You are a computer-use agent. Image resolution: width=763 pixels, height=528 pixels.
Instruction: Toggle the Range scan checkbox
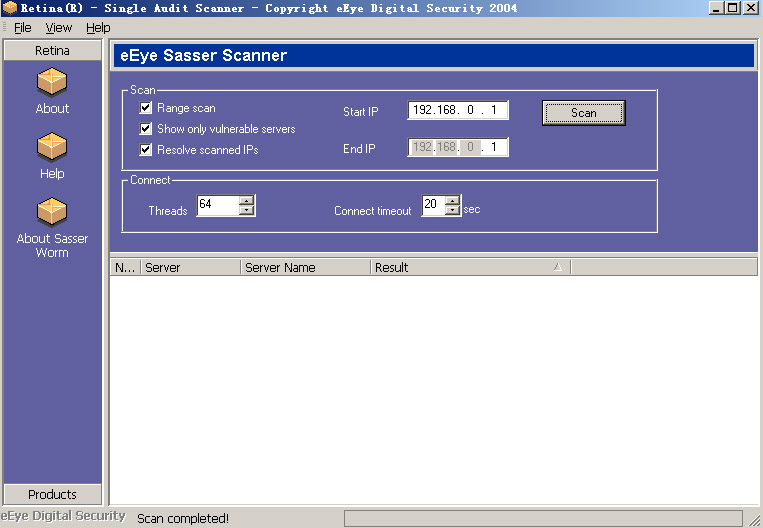pos(145,108)
